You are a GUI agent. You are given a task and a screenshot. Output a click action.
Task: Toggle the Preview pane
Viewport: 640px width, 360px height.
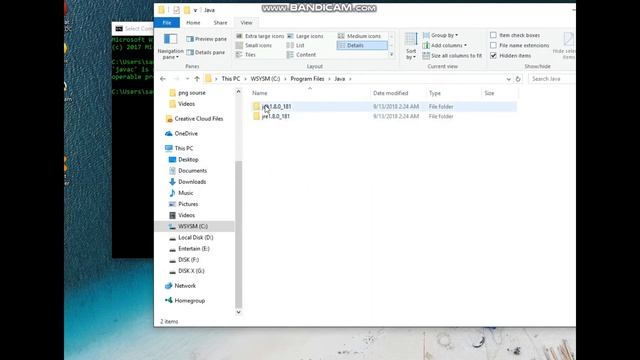click(206, 39)
